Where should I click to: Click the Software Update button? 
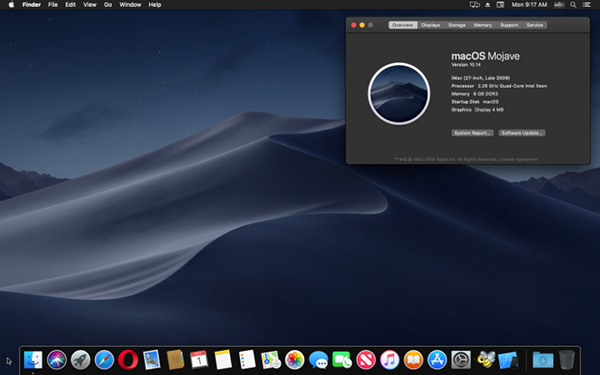pos(522,133)
